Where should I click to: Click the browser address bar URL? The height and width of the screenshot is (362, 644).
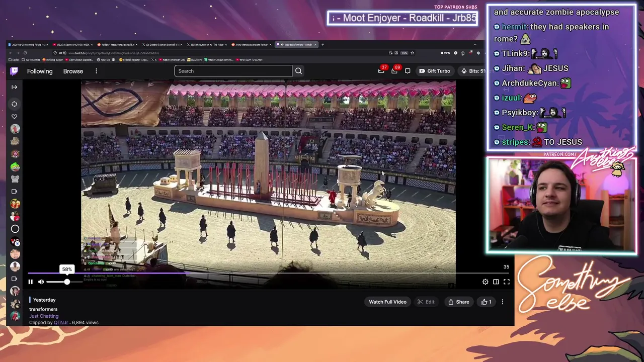114,53
